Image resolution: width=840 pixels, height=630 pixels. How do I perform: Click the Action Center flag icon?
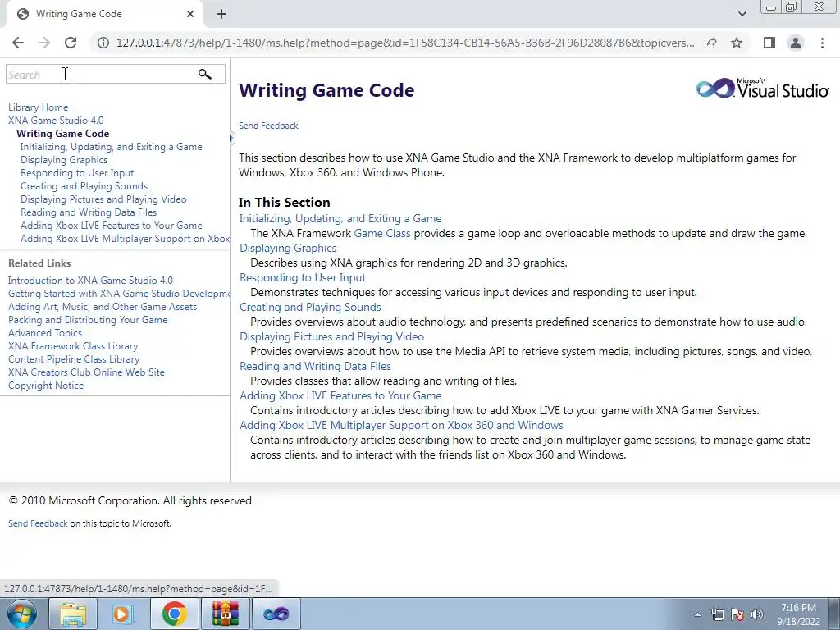click(737, 614)
